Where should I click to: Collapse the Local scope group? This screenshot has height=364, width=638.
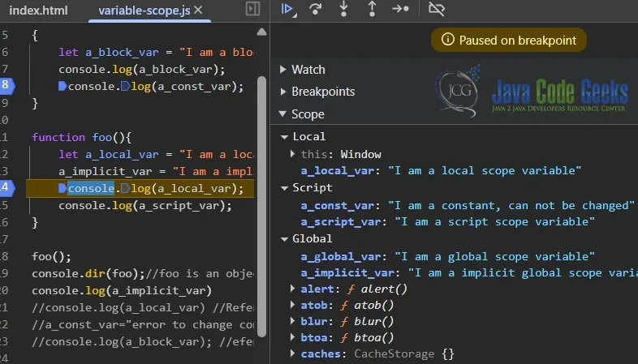[x=284, y=137]
